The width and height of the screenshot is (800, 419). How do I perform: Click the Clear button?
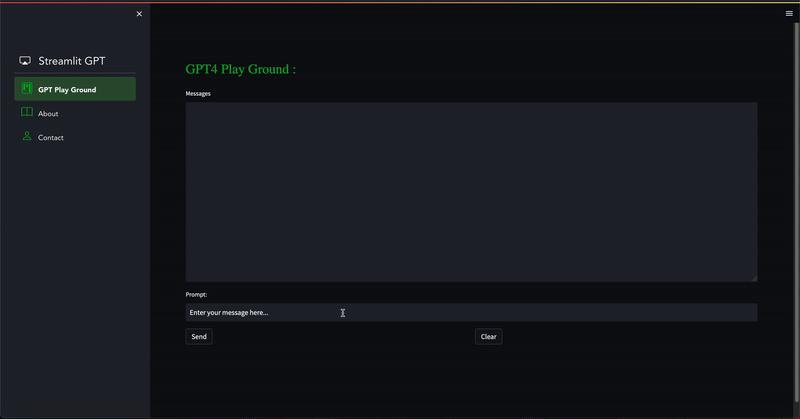click(x=488, y=336)
